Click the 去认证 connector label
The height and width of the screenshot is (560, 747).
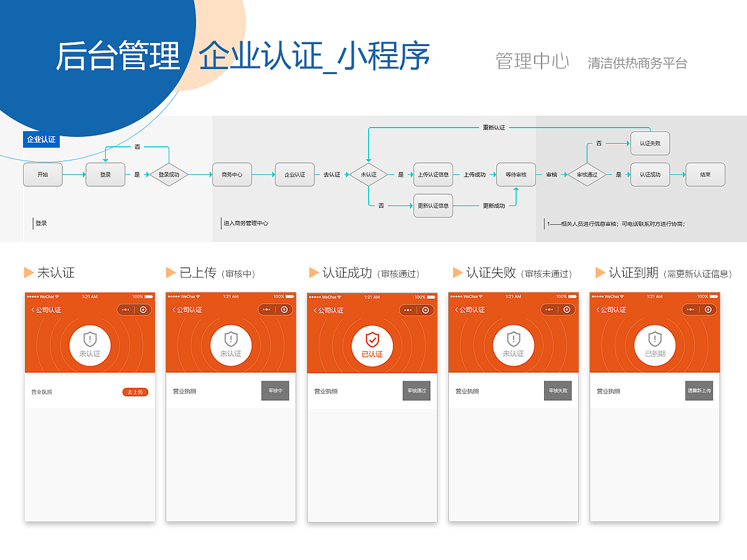point(332,175)
